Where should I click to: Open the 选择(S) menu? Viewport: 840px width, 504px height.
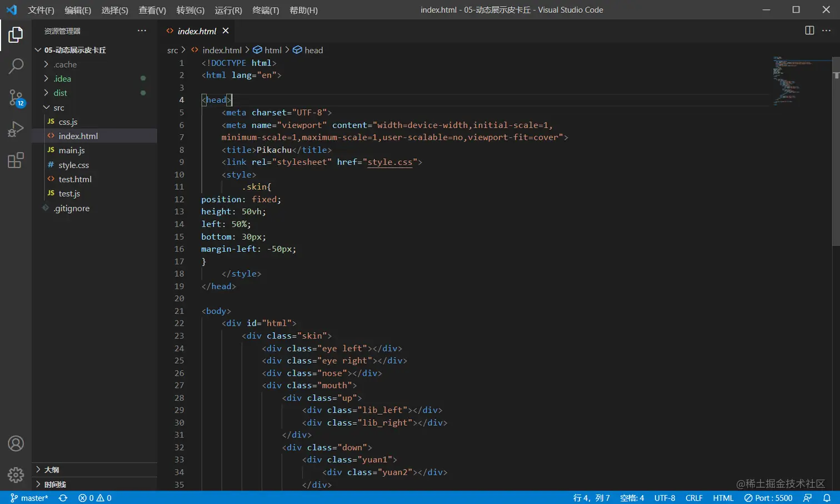pyautogui.click(x=115, y=10)
